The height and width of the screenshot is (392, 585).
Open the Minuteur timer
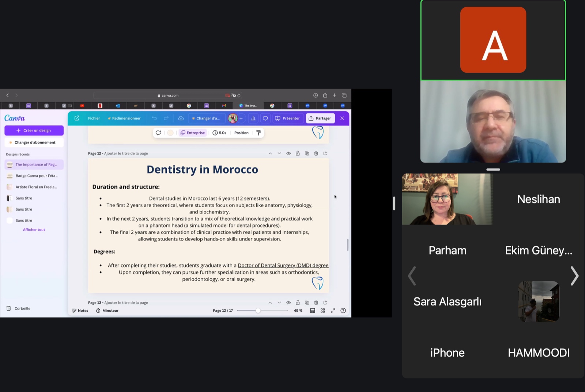tap(107, 311)
